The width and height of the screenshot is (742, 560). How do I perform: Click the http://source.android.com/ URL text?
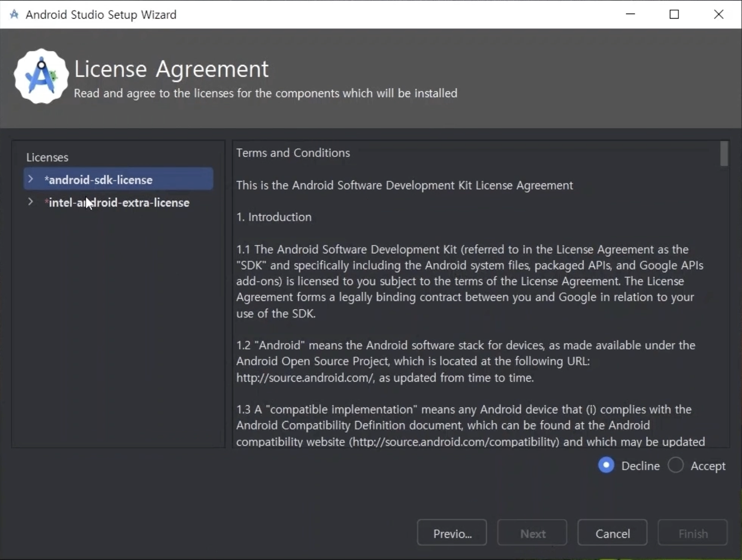click(x=305, y=378)
